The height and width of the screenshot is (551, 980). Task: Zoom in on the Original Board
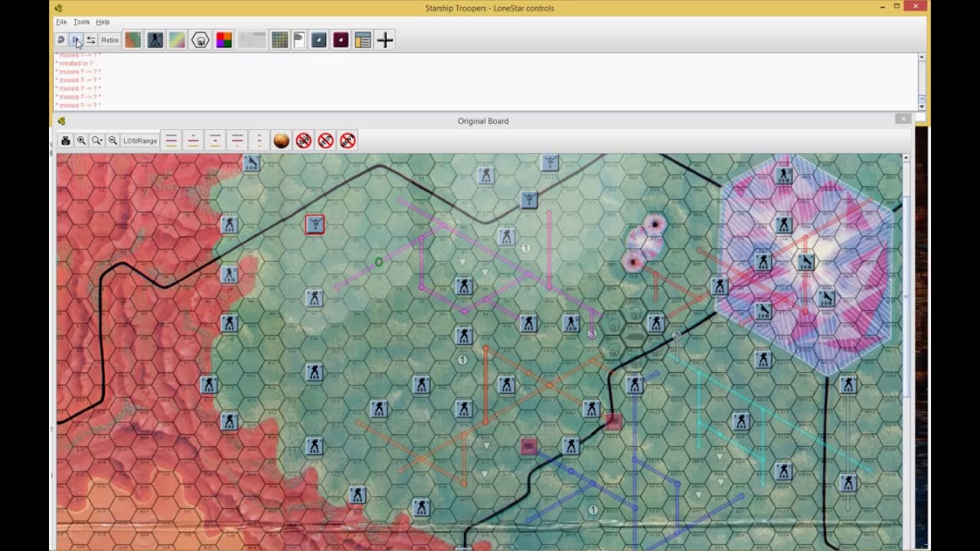point(81,141)
